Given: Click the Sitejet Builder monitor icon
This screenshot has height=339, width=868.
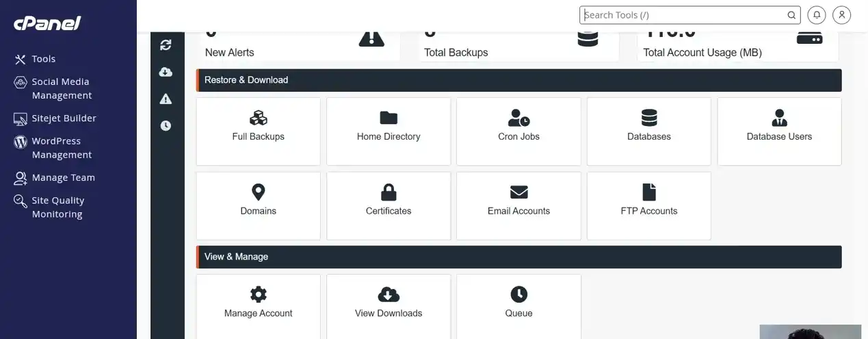Looking at the screenshot, I should (x=20, y=118).
